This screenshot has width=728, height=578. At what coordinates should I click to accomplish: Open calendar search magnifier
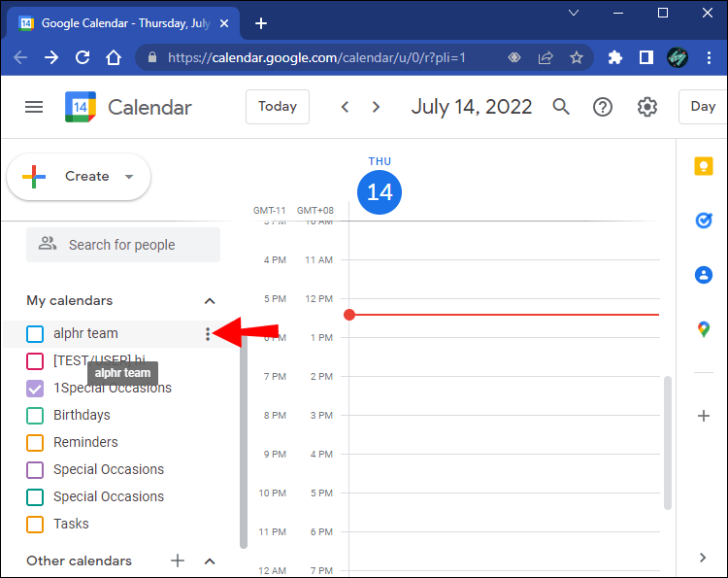561,107
